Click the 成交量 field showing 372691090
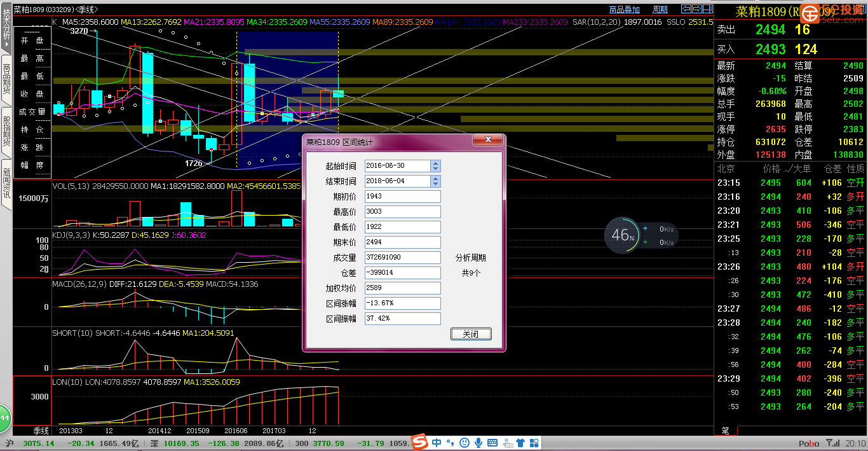Screen dimensions: 868x451 click(x=402, y=258)
